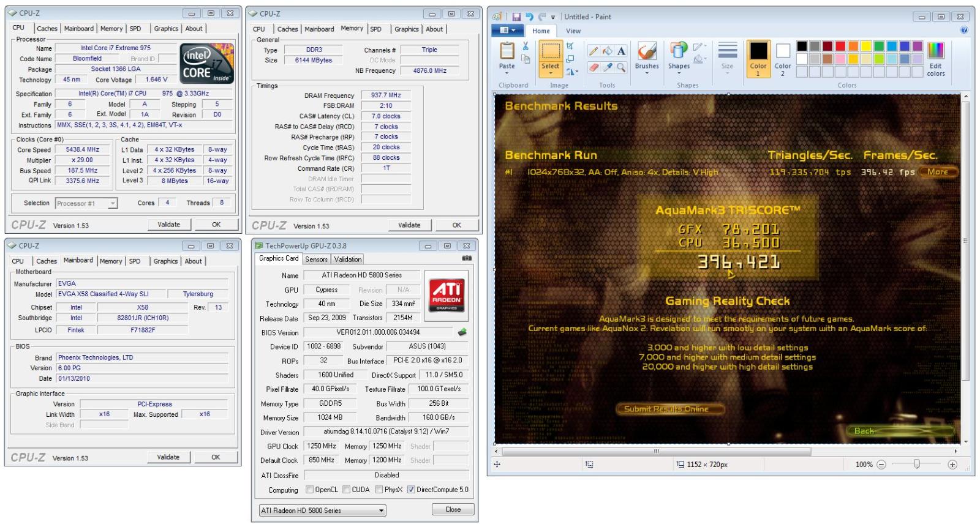Click Validate in the CPU-Z Memory window
Image resolution: width=980 pixels, height=527 pixels.
point(409,225)
